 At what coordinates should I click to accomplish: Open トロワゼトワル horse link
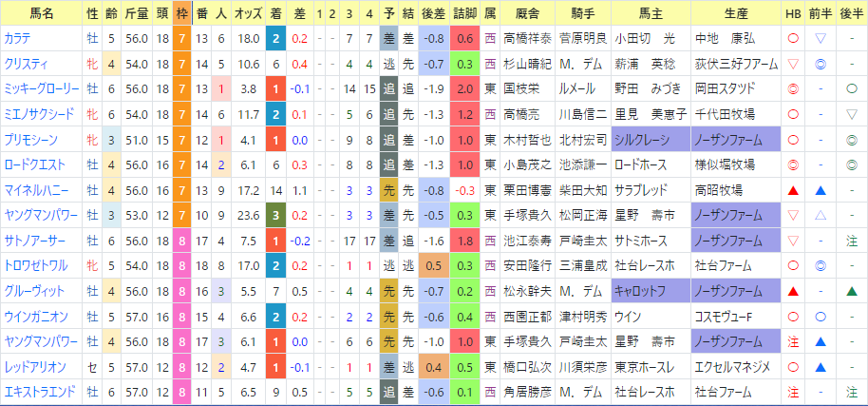(35, 266)
